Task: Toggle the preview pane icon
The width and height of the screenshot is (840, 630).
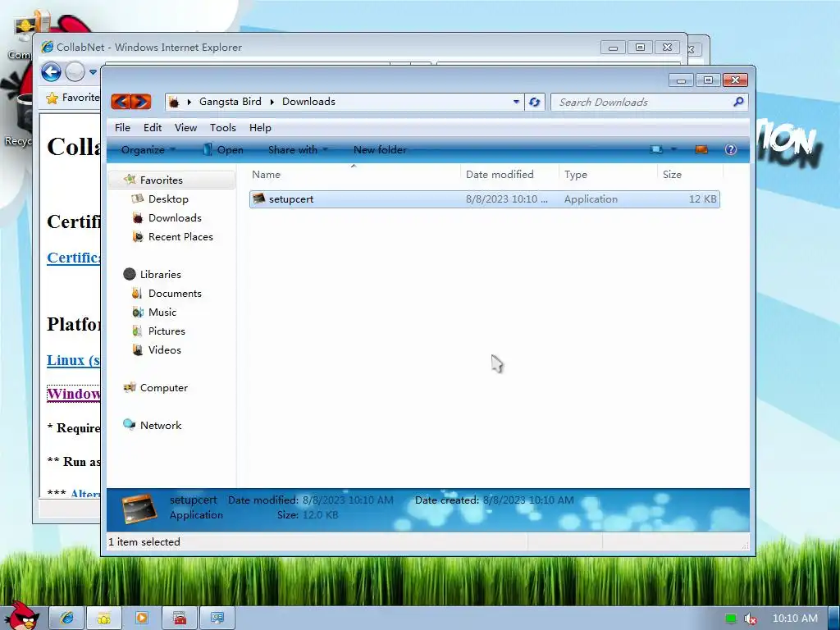Action: [701, 149]
